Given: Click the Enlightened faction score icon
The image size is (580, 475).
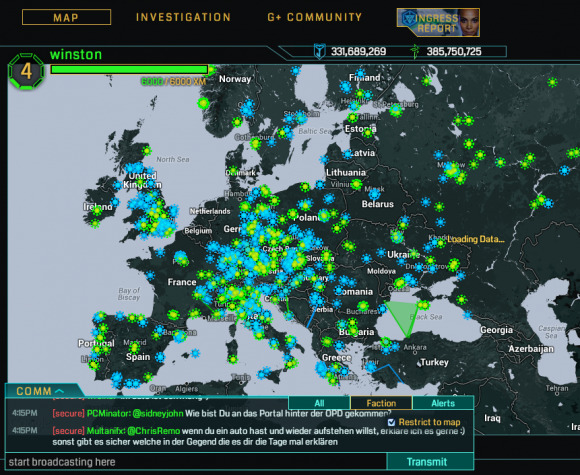Looking at the screenshot, I should click(x=415, y=51).
